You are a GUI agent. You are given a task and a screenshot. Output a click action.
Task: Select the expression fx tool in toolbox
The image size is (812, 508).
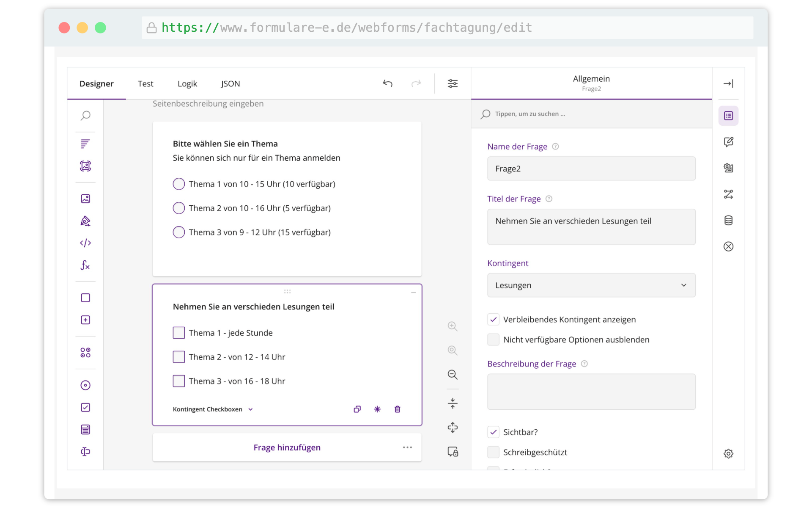point(85,265)
